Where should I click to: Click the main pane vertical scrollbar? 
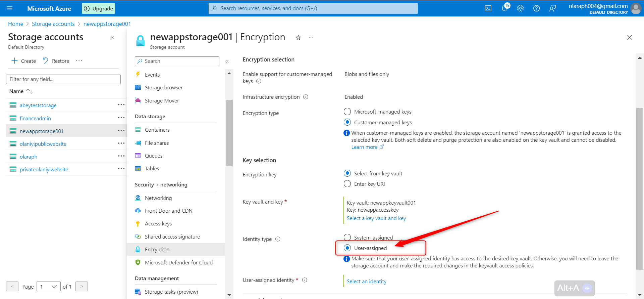click(640, 188)
